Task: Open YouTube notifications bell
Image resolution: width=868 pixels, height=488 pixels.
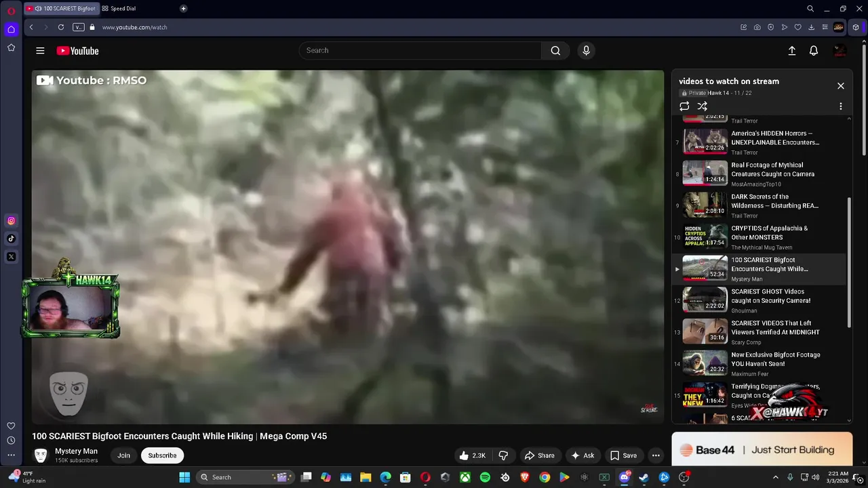Action: click(814, 51)
